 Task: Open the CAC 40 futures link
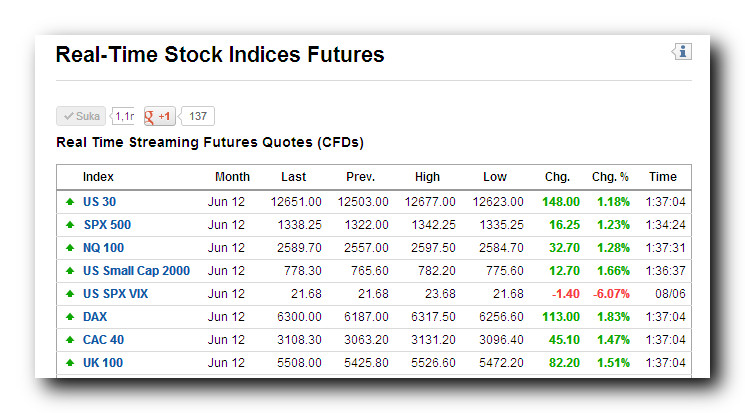(x=103, y=340)
